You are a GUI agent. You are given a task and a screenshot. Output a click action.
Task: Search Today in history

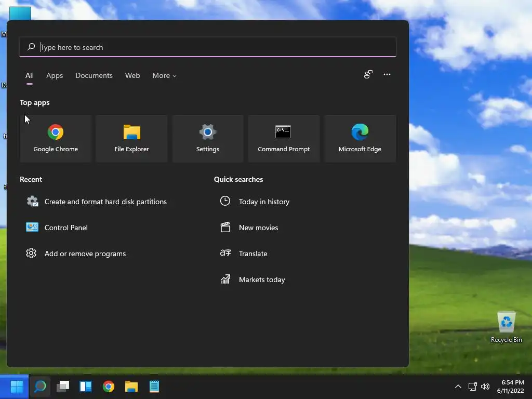pos(264,202)
